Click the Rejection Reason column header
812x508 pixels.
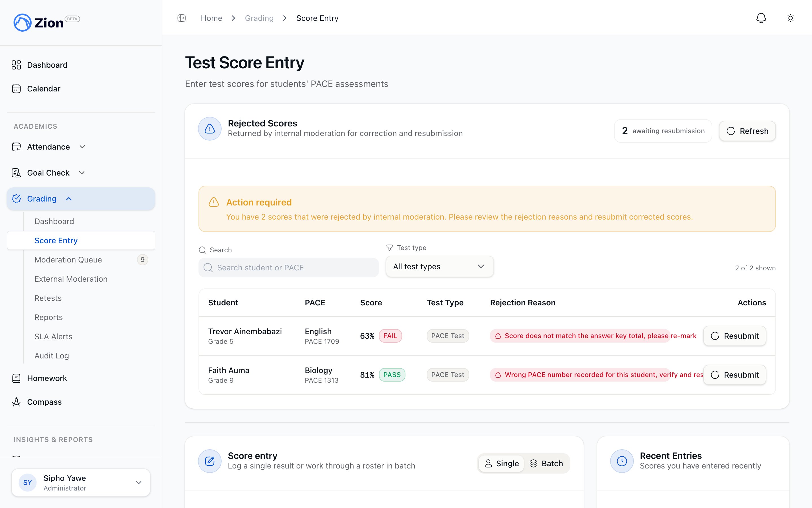point(522,302)
